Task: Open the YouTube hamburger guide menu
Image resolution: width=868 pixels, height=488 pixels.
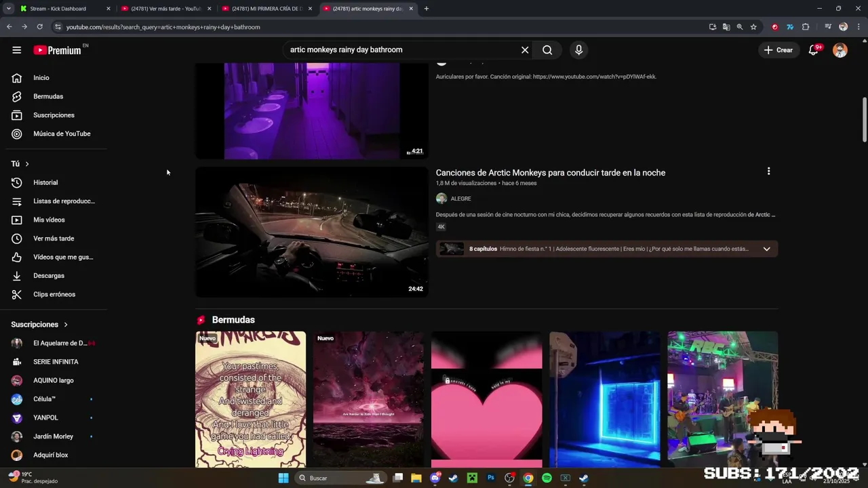Action: click(16, 50)
